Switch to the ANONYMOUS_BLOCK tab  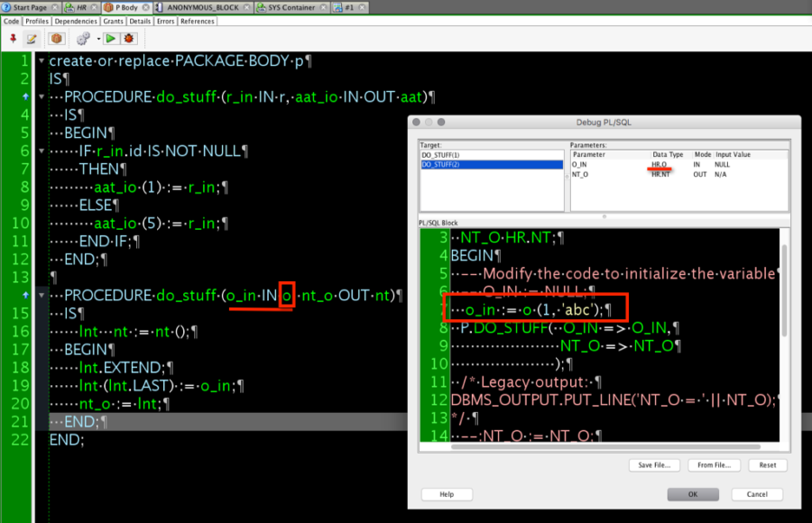tap(203, 5)
